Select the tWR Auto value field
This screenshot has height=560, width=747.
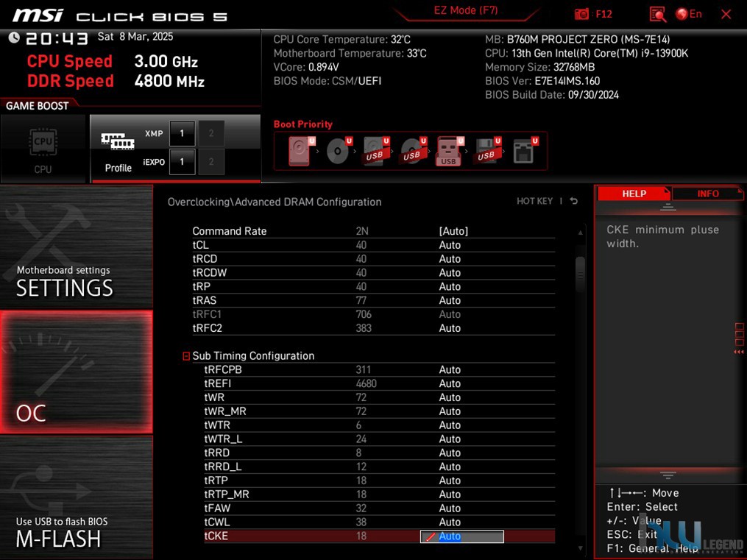pos(449,397)
